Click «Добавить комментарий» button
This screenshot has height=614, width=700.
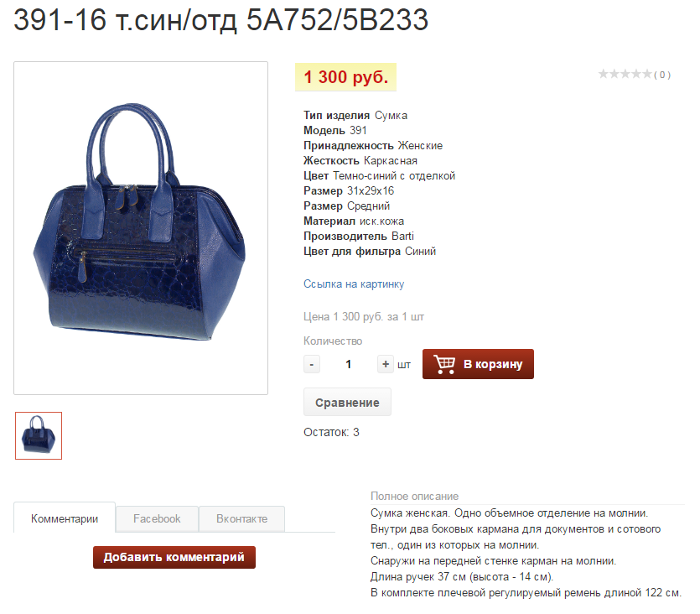click(174, 557)
